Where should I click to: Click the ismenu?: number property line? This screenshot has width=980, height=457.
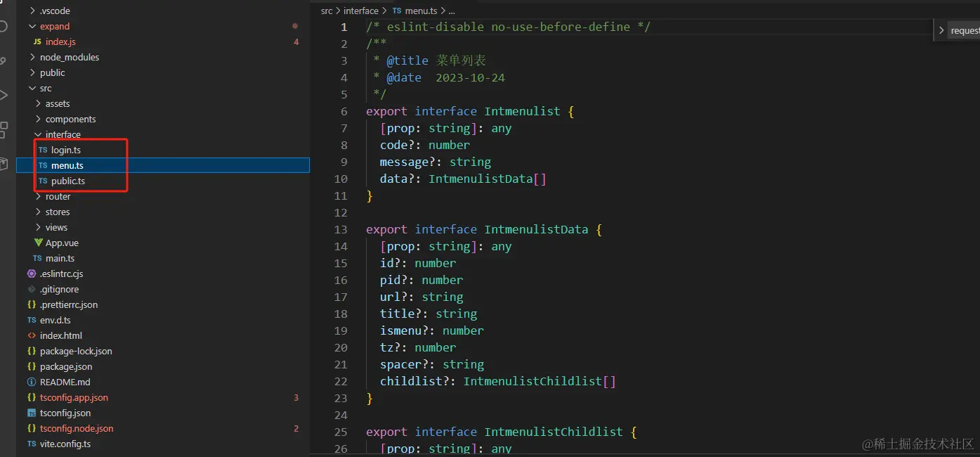(x=432, y=331)
